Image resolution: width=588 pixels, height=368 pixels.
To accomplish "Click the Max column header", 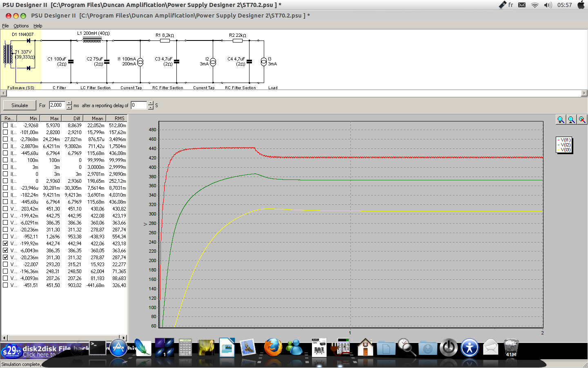I will click(x=50, y=118).
